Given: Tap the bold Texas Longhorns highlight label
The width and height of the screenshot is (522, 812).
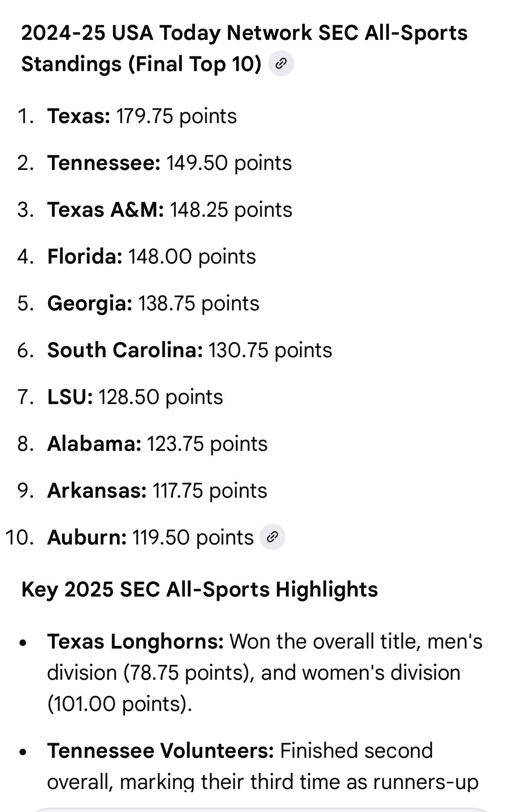Looking at the screenshot, I should click(x=135, y=642).
